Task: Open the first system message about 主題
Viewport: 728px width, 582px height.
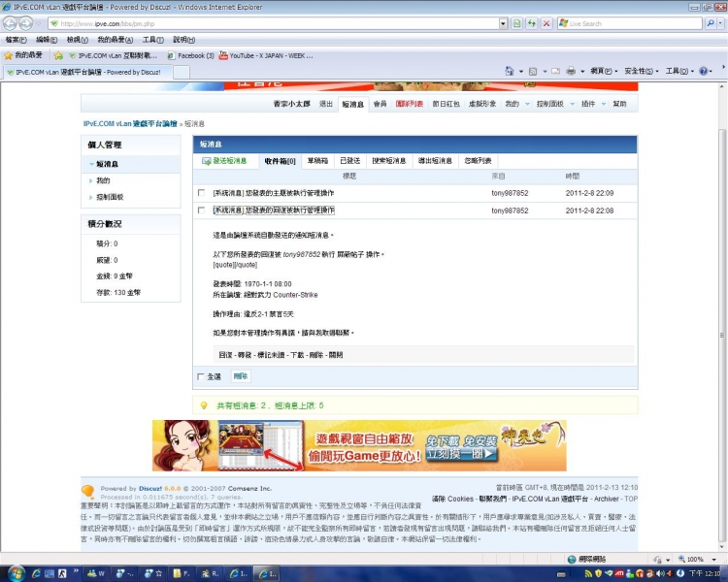Action: coord(274,193)
